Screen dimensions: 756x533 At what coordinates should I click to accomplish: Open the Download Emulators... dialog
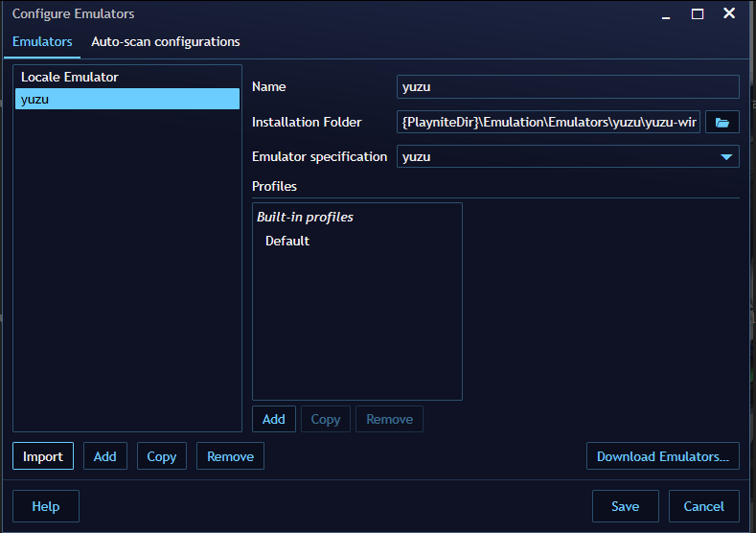(662, 456)
